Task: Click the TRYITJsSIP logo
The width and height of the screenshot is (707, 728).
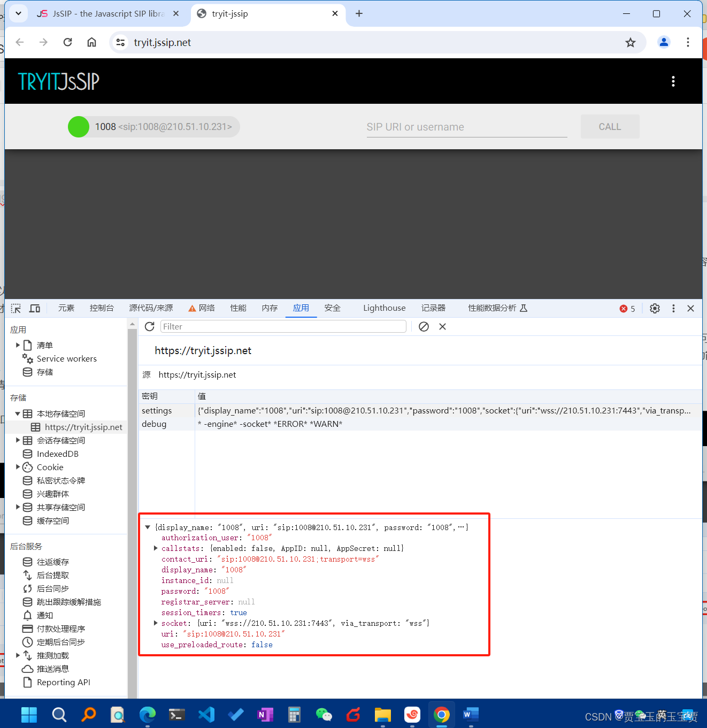Action: pos(58,81)
